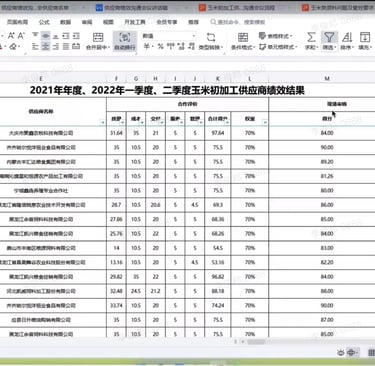Open the filter arrow in column L header
375x366 pixels.
265,122
